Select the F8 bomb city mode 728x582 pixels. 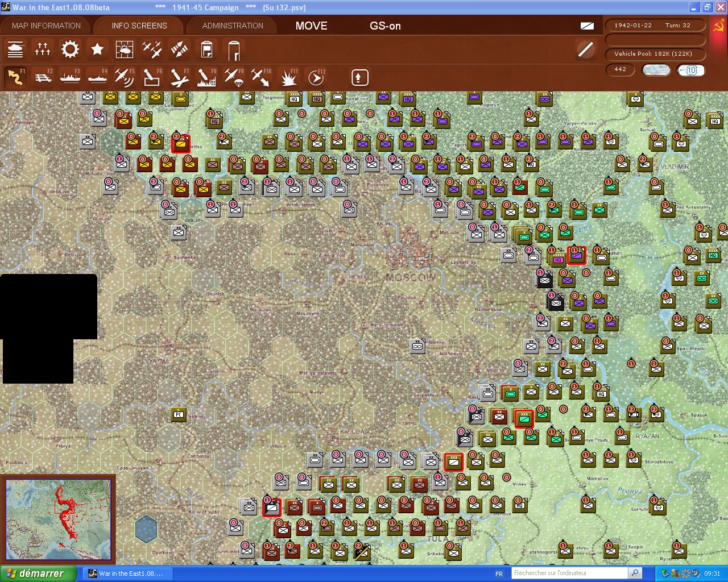point(206,77)
